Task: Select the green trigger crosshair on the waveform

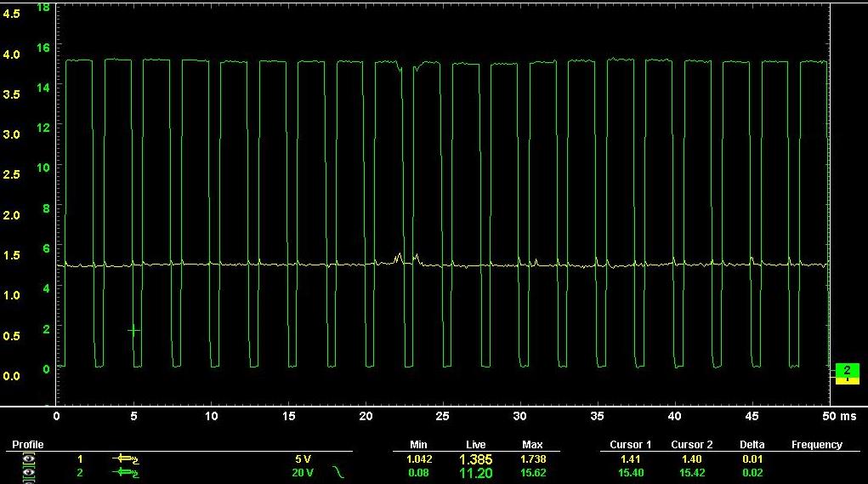Action: pyautogui.click(x=133, y=330)
